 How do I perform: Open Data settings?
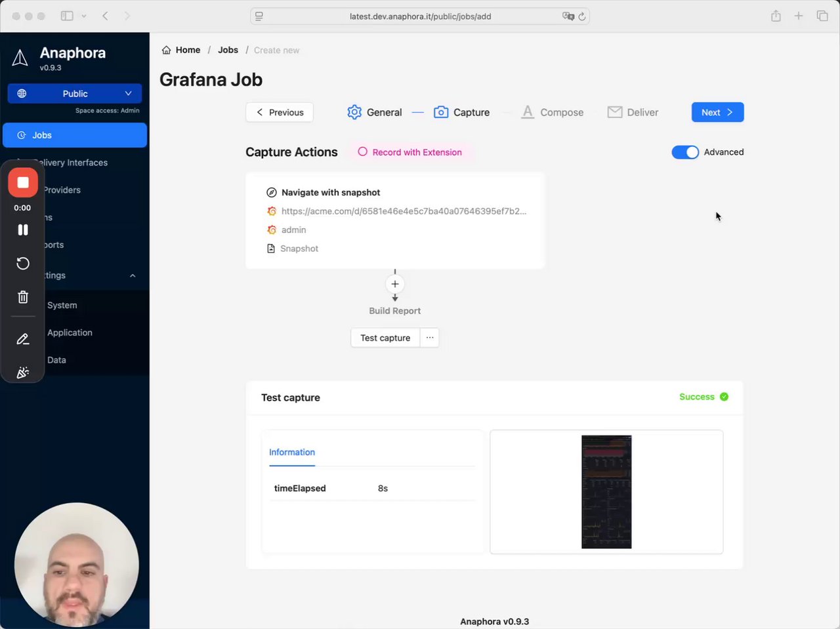(57, 360)
